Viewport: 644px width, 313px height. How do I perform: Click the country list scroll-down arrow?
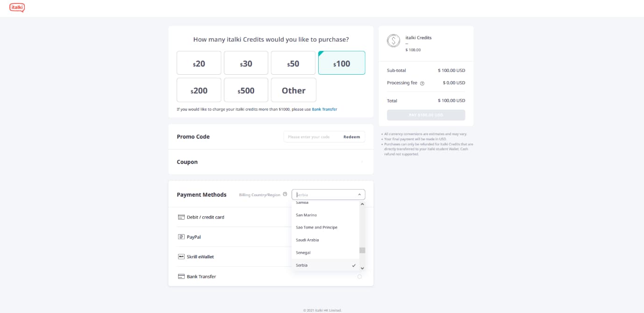(362, 268)
